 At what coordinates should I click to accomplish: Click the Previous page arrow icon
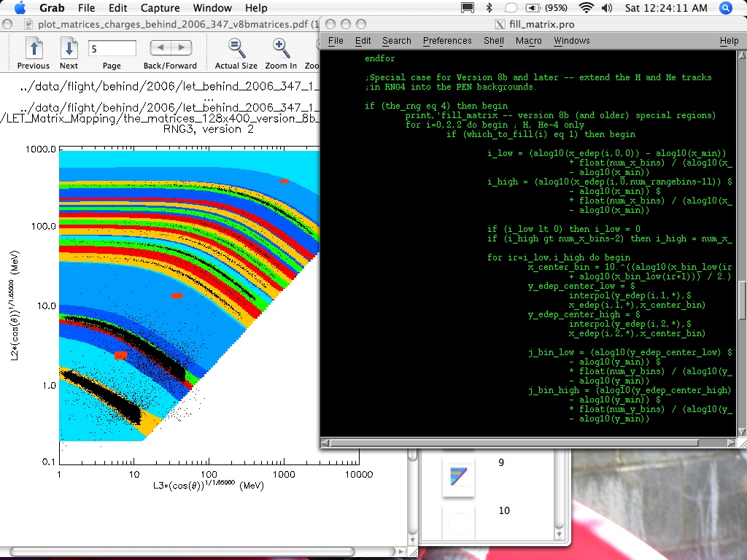point(34,48)
